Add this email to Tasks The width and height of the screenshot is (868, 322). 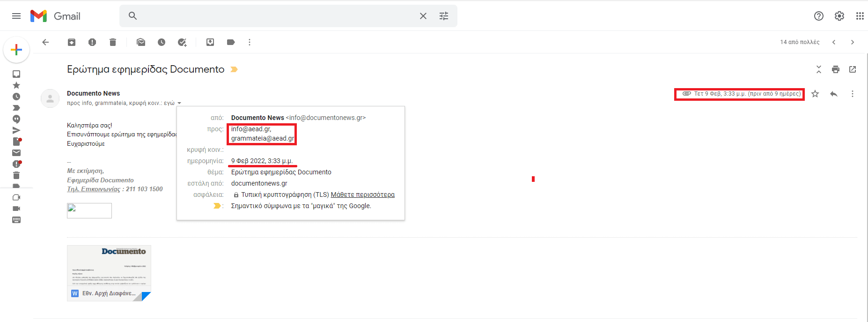pos(182,42)
